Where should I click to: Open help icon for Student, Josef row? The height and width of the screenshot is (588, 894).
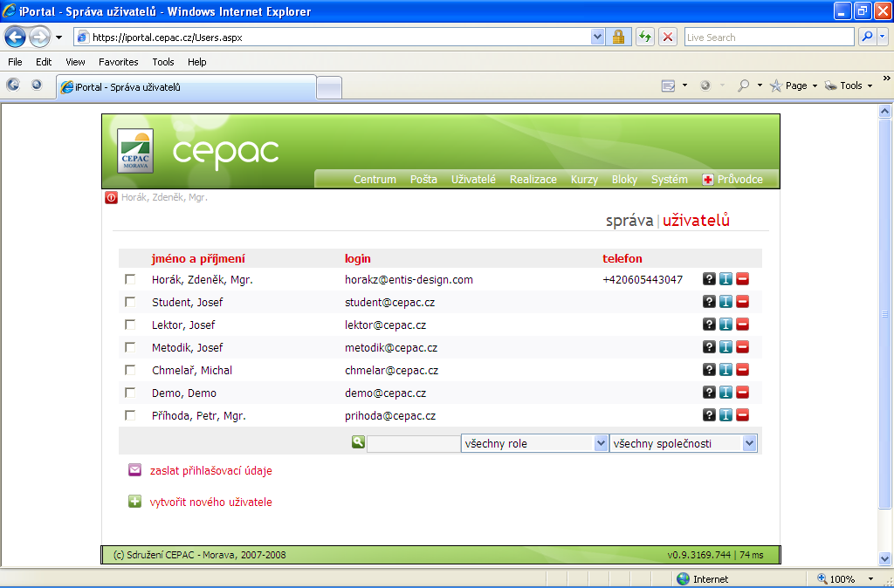click(709, 302)
